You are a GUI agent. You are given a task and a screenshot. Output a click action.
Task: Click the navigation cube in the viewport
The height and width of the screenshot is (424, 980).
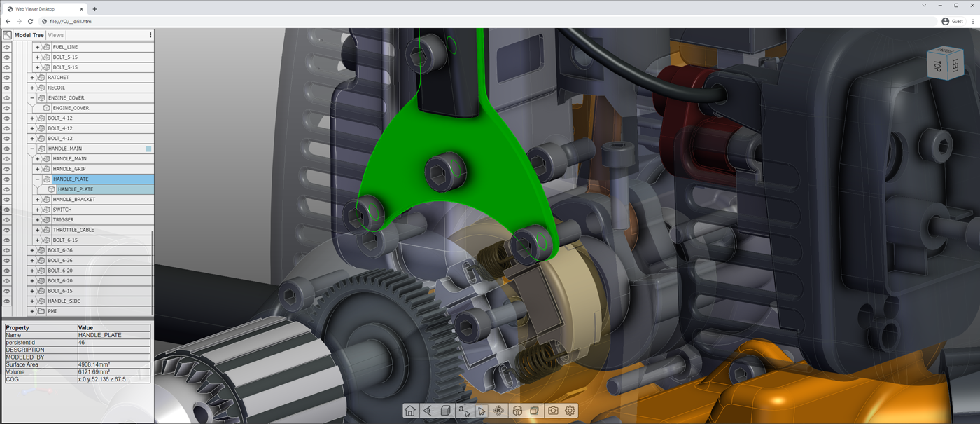click(x=945, y=62)
